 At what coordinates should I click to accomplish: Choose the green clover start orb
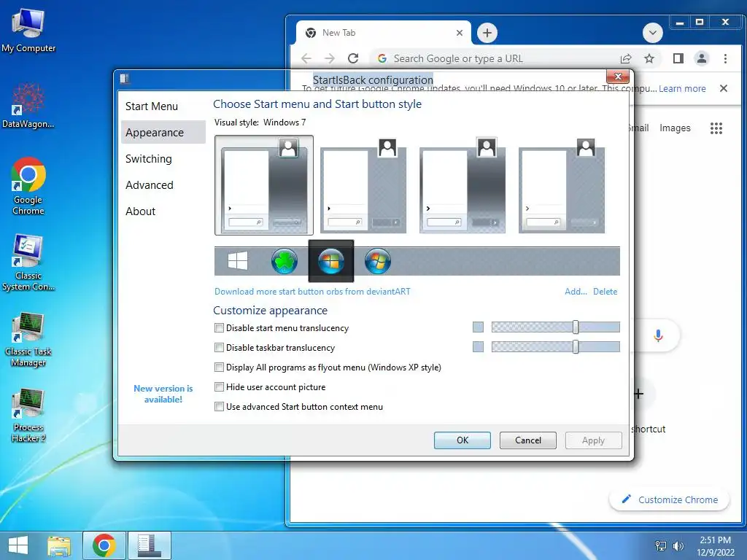click(284, 261)
